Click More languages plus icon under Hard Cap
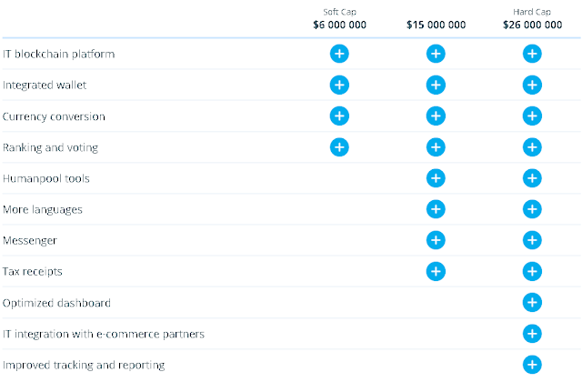Viewport: 582px width, 392px height. point(532,209)
